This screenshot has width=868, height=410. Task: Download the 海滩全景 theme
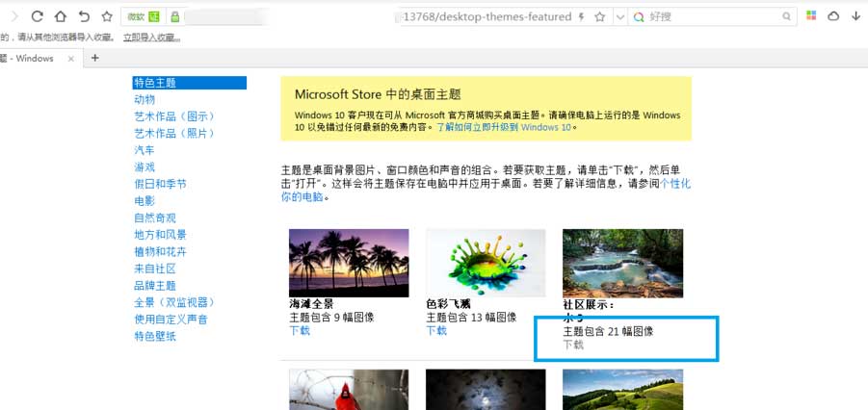point(300,331)
